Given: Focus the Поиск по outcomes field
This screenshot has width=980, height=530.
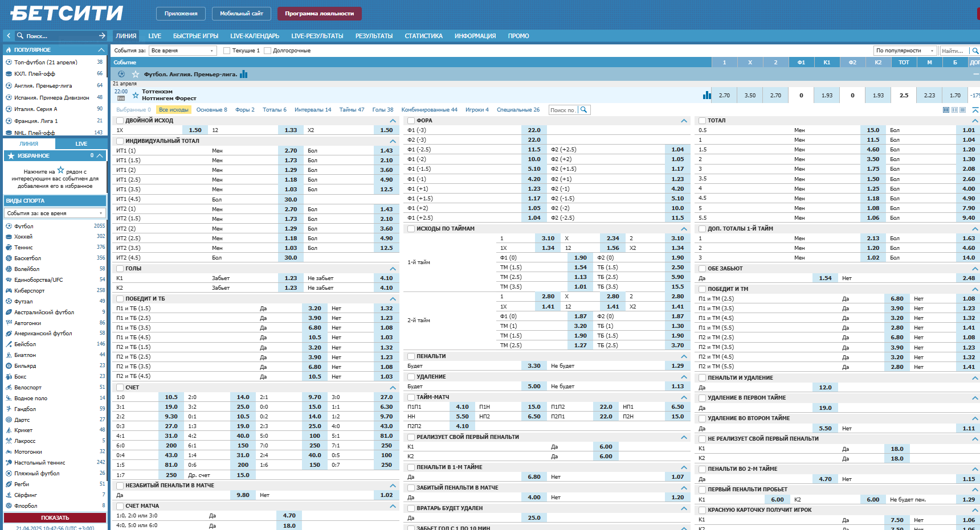Looking at the screenshot, I should tap(563, 110).
